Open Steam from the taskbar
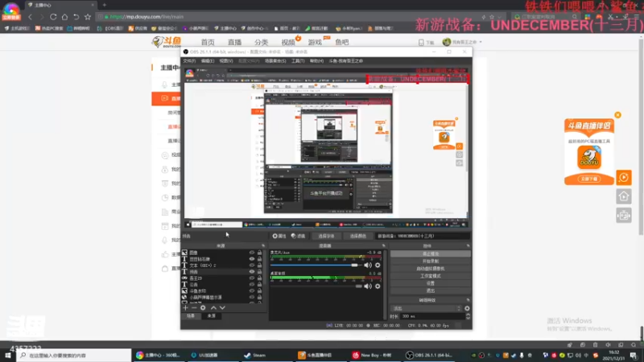Viewport: 644px width, 362px height. [x=254, y=356]
